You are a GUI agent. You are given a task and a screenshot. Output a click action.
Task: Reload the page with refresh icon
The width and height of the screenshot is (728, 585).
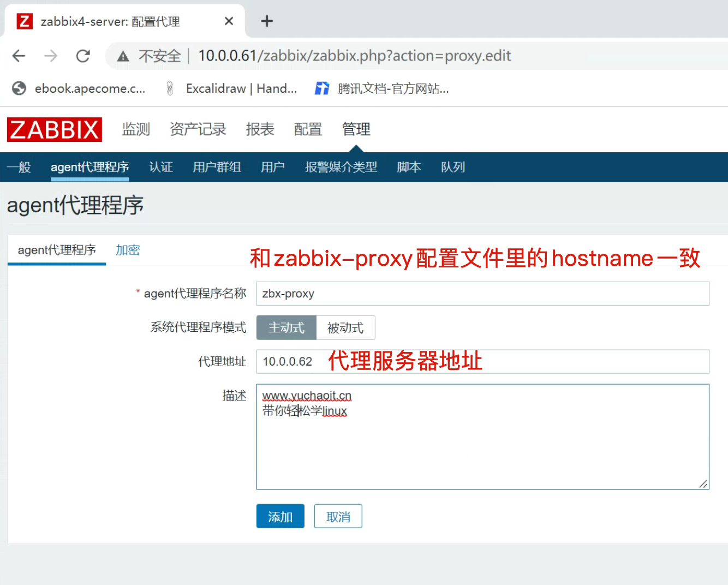[x=83, y=56]
